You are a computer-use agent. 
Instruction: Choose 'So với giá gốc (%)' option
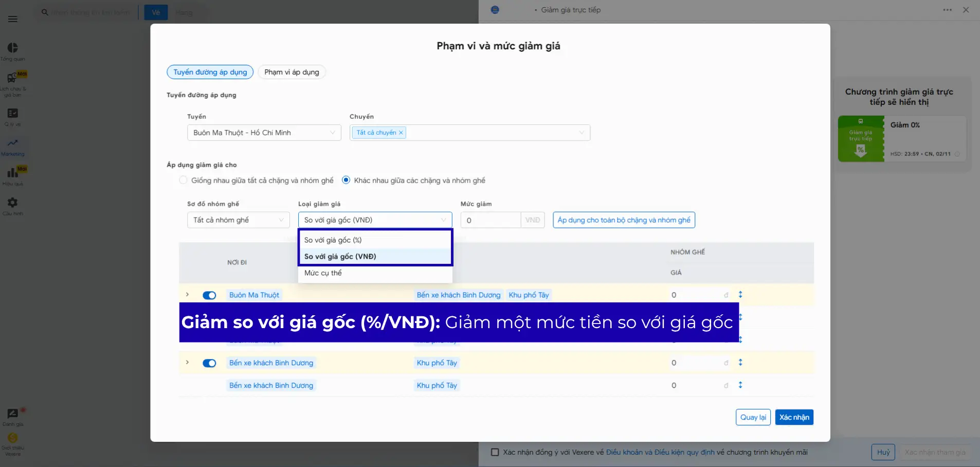pyautogui.click(x=333, y=240)
